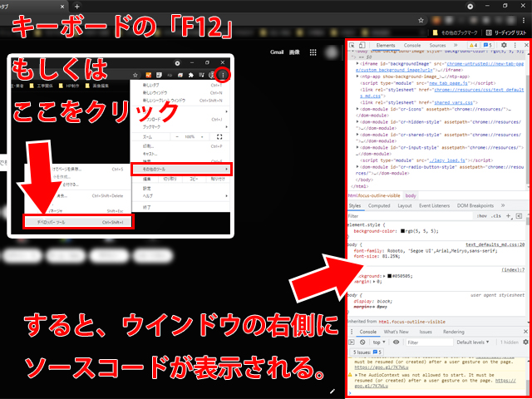The height and width of the screenshot is (399, 532).
Task: Open the Google account avatar
Action: click(332, 52)
